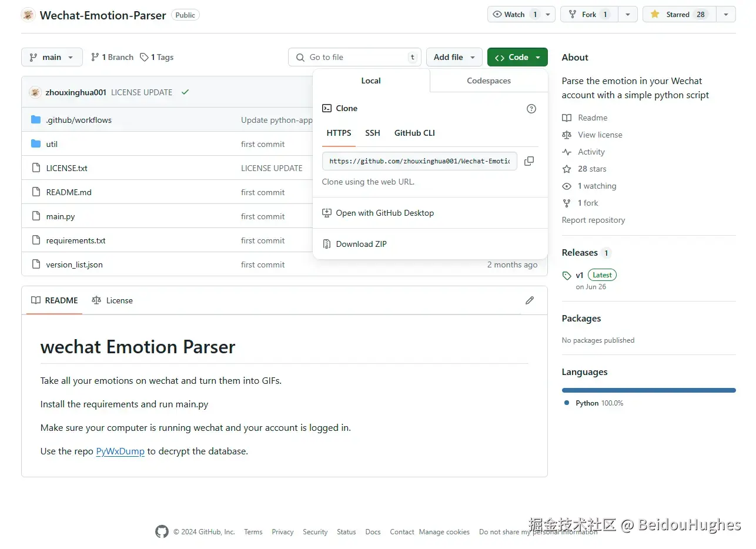
Task: Click the util folder icon
Action: click(x=36, y=144)
